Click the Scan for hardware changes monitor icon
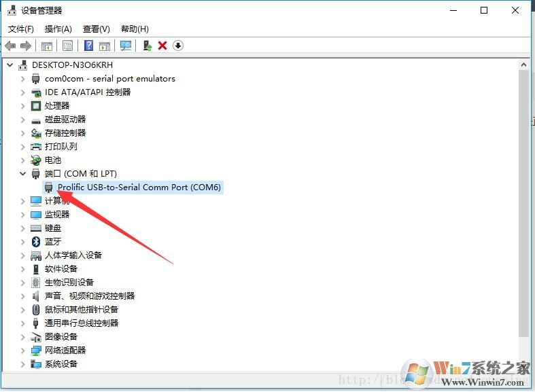 pos(126,46)
